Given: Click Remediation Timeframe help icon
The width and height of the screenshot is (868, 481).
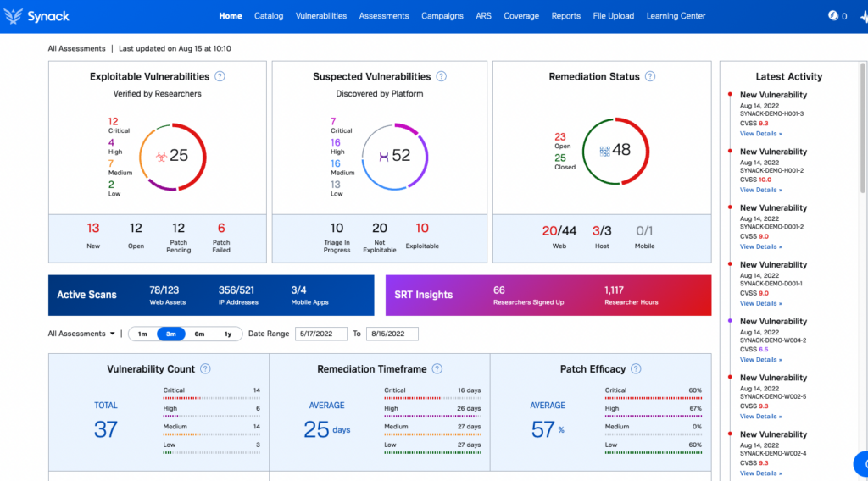Looking at the screenshot, I should [x=437, y=368].
